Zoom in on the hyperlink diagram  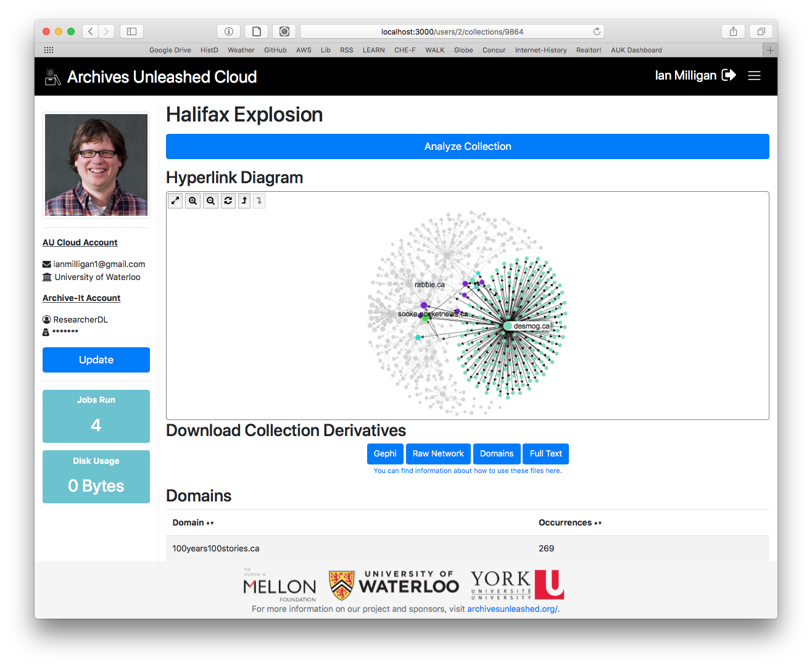193,200
